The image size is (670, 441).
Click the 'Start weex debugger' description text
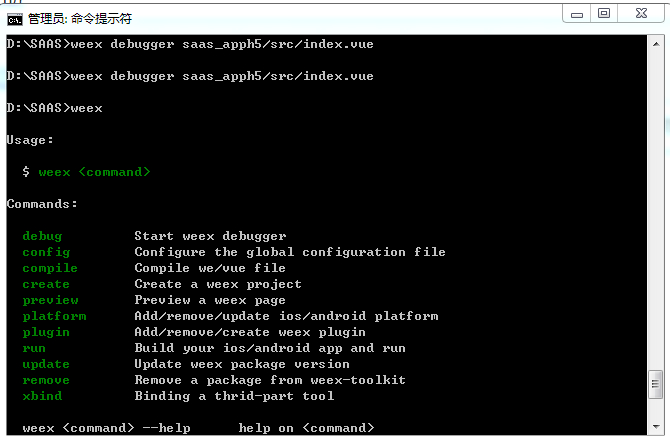click(210, 236)
